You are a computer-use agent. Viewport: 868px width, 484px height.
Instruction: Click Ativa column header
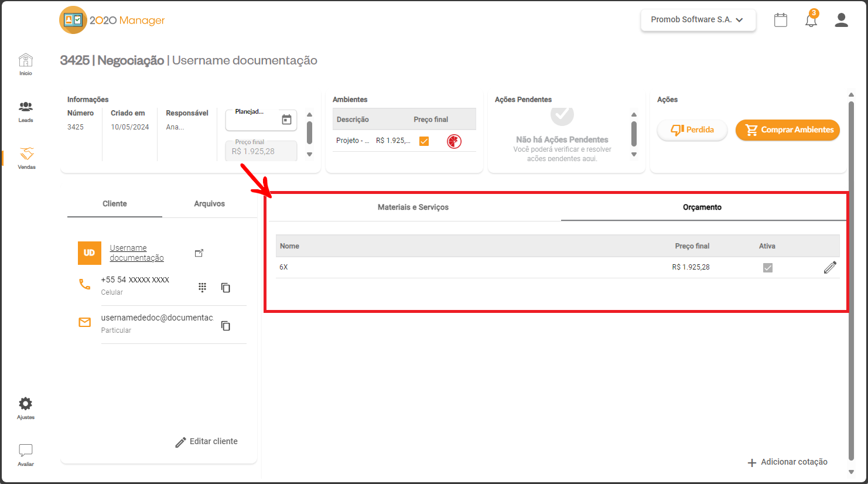(767, 246)
